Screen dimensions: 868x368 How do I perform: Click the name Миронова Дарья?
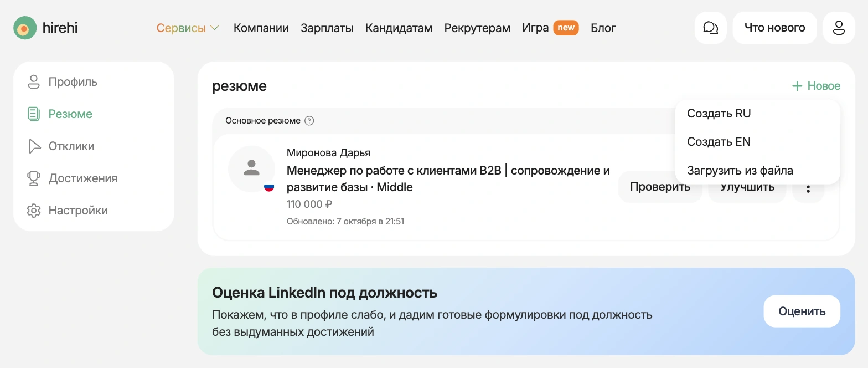[328, 153]
